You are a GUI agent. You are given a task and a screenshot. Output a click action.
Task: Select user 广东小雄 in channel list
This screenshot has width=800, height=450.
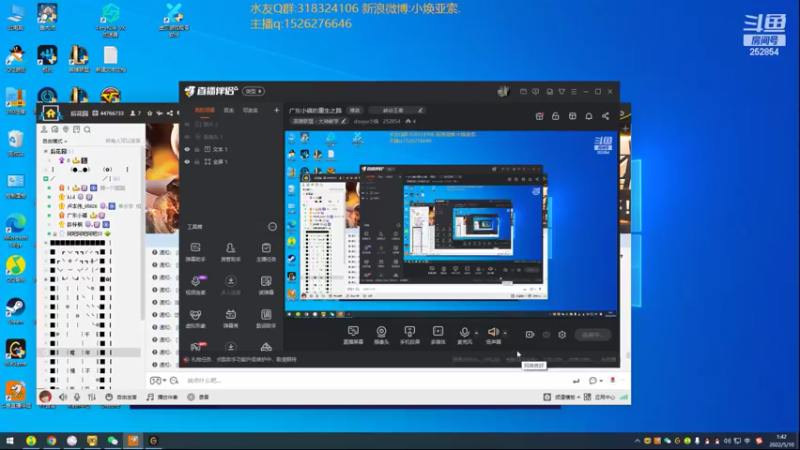pyautogui.click(x=77, y=215)
